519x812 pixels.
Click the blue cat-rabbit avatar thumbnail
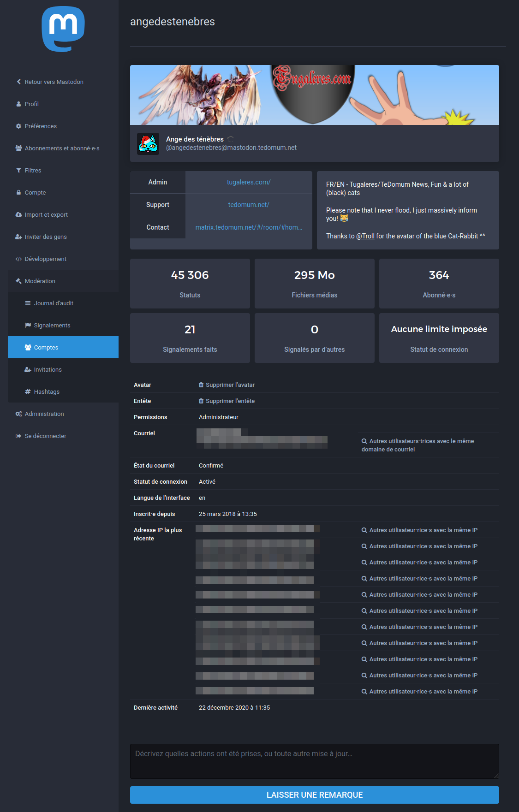[x=148, y=144]
